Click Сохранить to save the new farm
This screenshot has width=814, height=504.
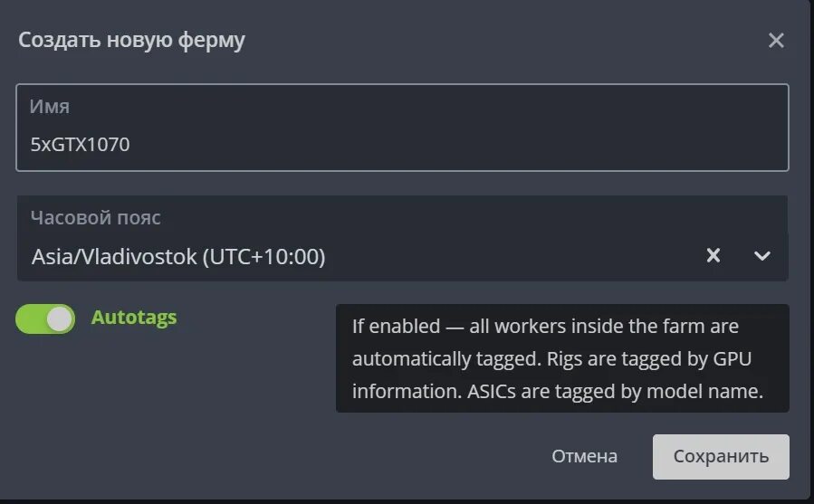pyautogui.click(x=721, y=457)
